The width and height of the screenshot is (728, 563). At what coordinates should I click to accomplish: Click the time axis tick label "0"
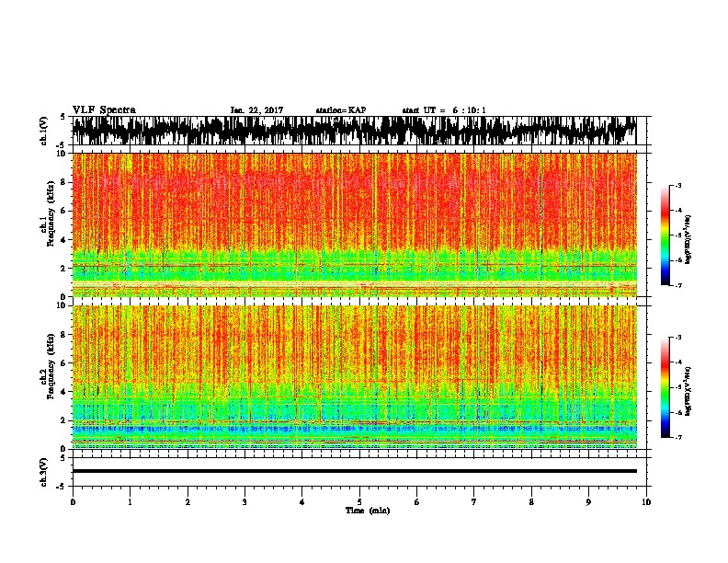pos(73,502)
